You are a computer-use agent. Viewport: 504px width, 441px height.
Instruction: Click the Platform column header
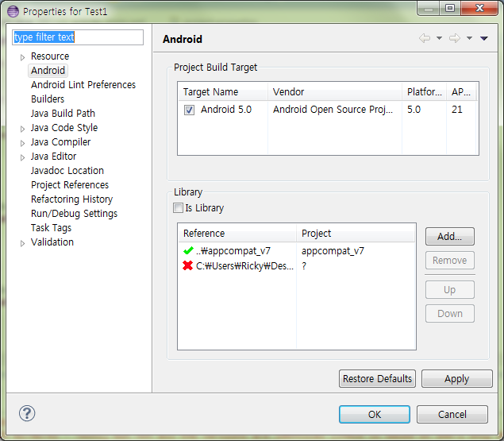425,91
